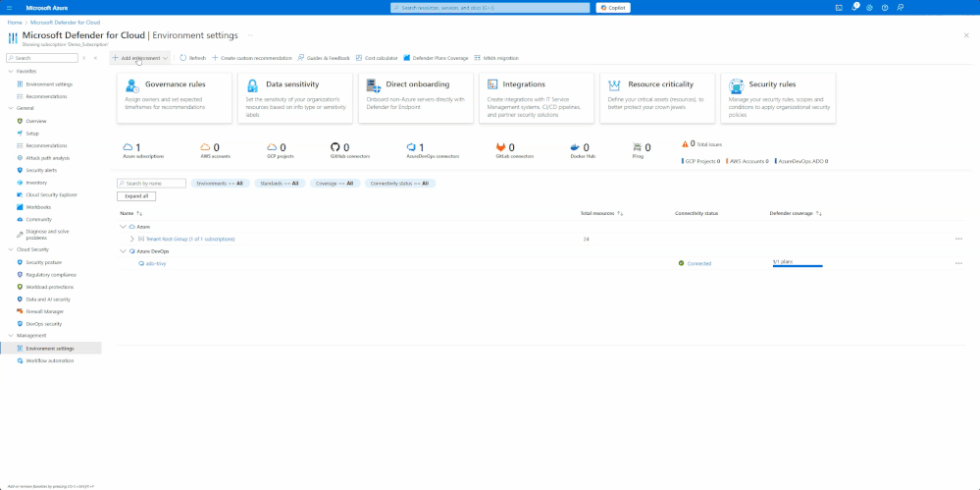Viewport: 980px width, 490px height.
Task: Open Defender Plans Coverage
Action: click(x=436, y=58)
